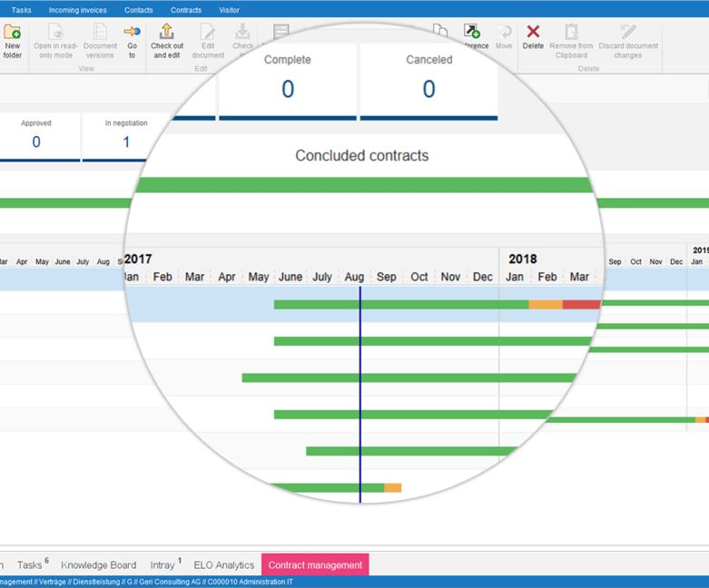
Task: Click the Move icon
Action: point(504,32)
